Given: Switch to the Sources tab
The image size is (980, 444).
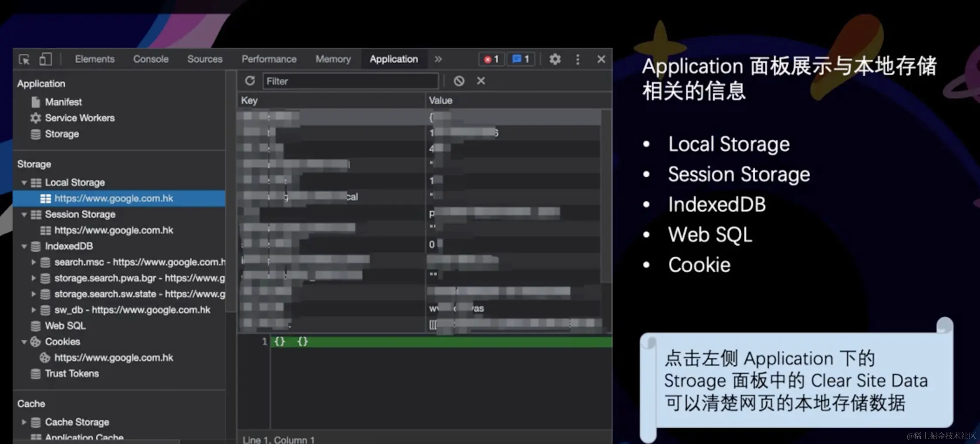Looking at the screenshot, I should coord(205,59).
